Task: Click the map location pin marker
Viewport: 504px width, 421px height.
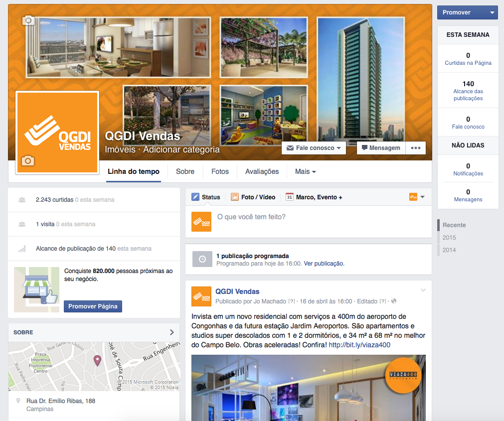Action: point(97,361)
